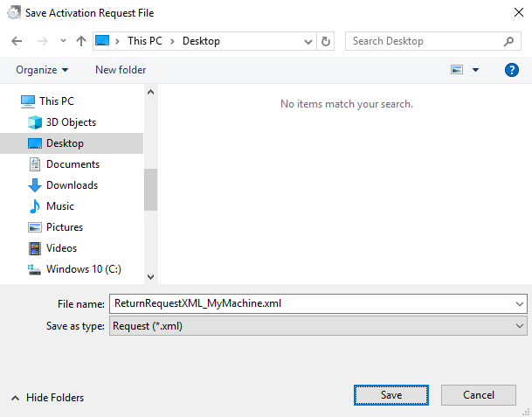Image resolution: width=532 pixels, height=417 pixels.
Task: Click the 3D Objects cube icon
Action: [x=35, y=122]
